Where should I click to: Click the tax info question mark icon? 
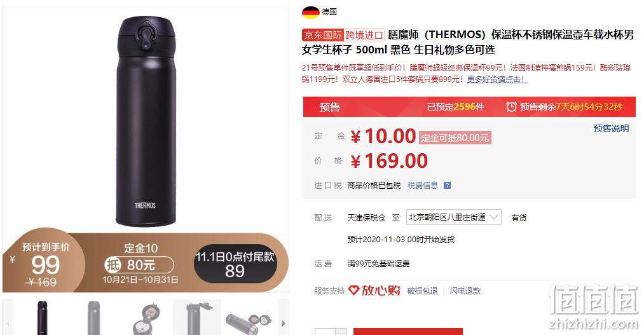click(448, 186)
